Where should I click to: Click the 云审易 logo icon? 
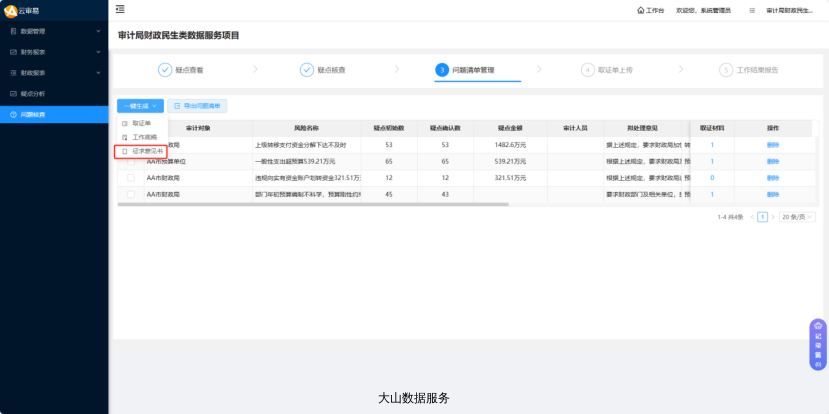(11, 10)
